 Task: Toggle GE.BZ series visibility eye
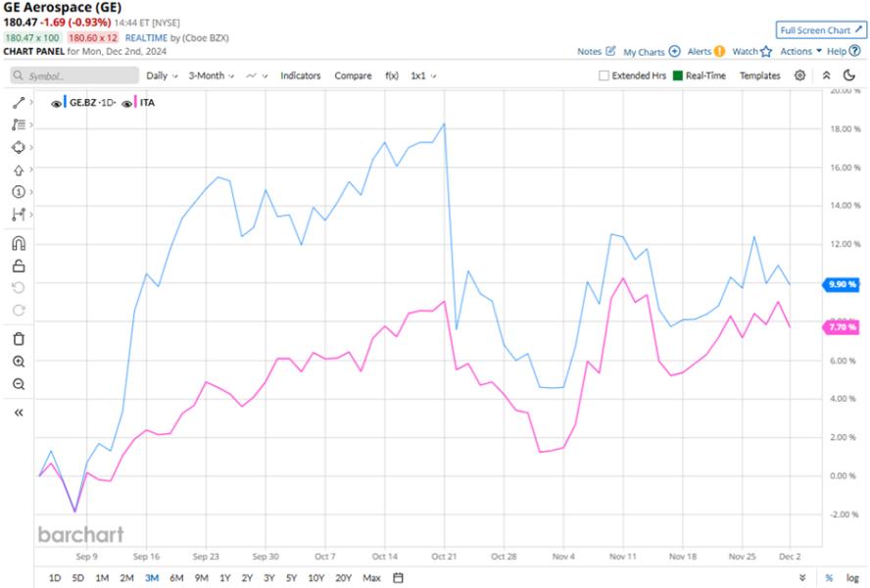[56, 103]
